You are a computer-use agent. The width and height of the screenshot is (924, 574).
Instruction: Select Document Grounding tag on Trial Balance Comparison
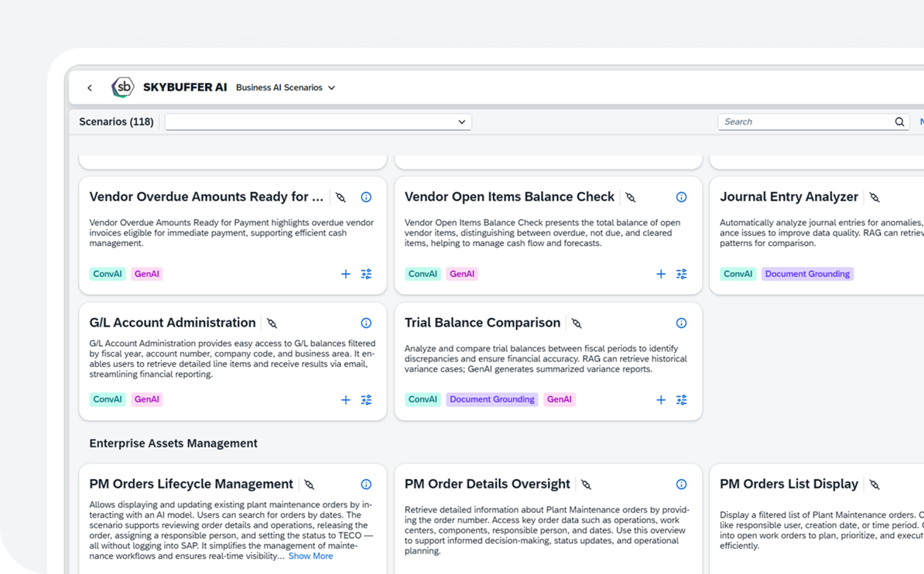492,399
